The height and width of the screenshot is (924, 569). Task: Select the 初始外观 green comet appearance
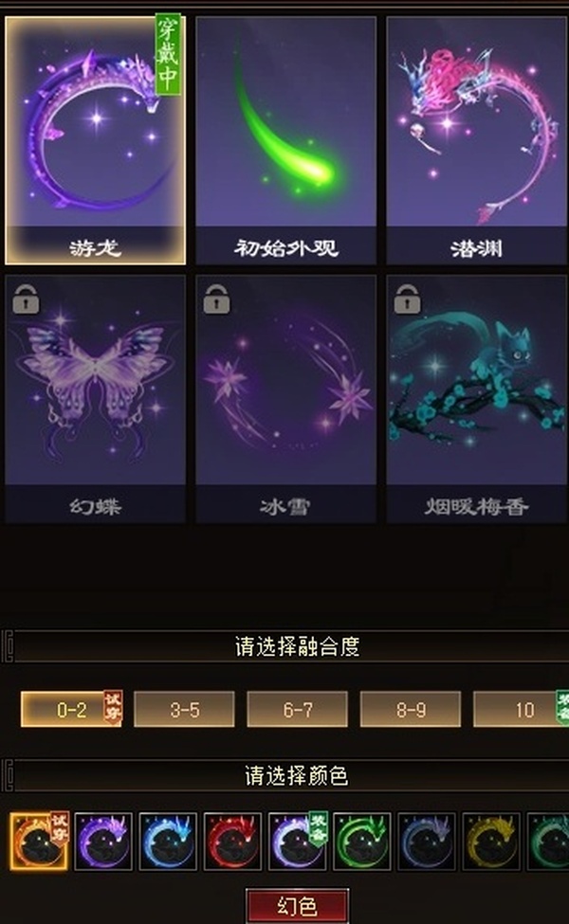click(x=286, y=140)
